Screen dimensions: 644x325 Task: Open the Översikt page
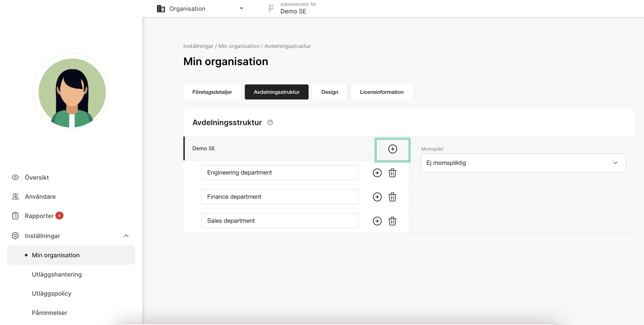click(37, 177)
